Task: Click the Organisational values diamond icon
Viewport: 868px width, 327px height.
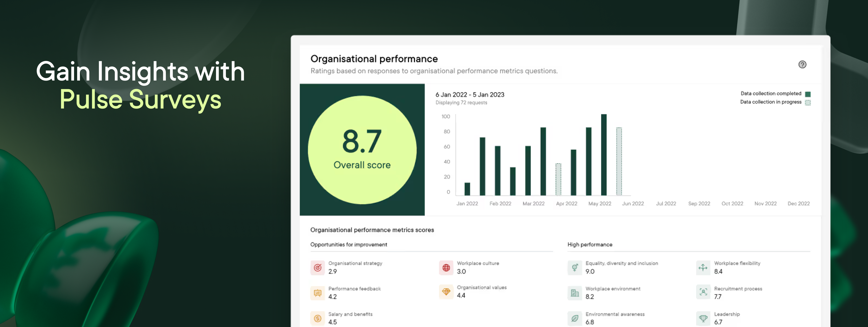Action: (446, 292)
